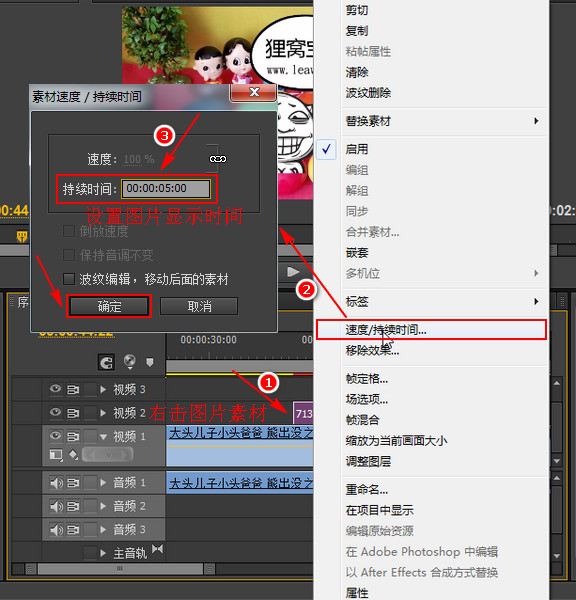This screenshot has width=576, height=600.
Task: Click the speaker icon on 音频 3 track
Action: point(56,530)
